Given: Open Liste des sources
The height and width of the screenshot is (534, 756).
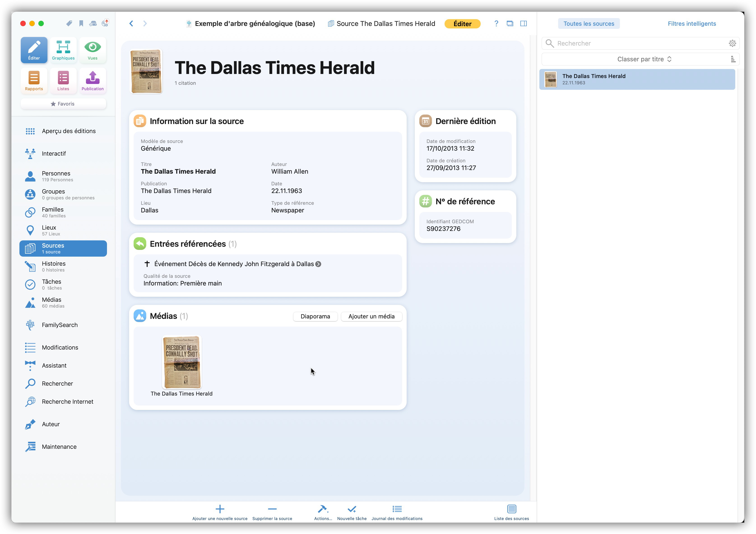Looking at the screenshot, I should [x=512, y=513].
